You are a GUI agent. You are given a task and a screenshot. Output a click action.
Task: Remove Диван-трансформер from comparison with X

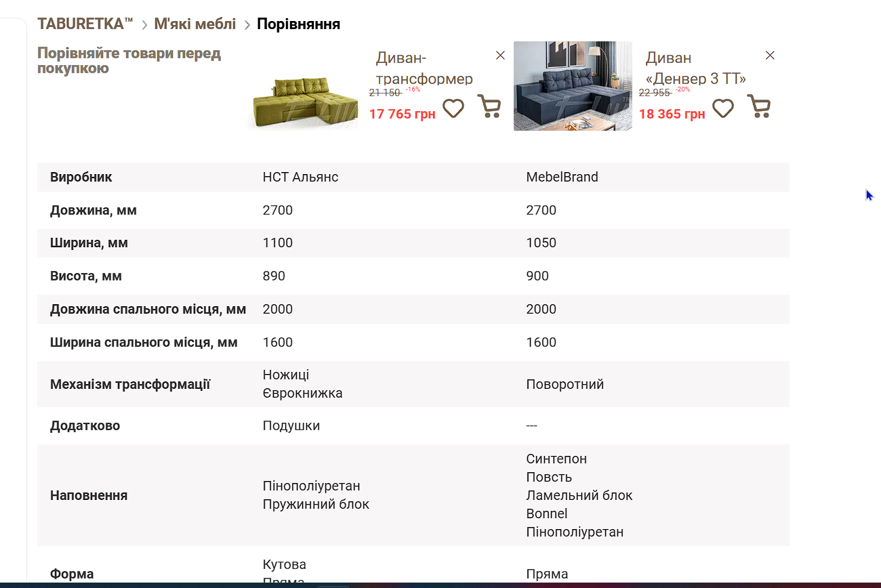click(500, 56)
